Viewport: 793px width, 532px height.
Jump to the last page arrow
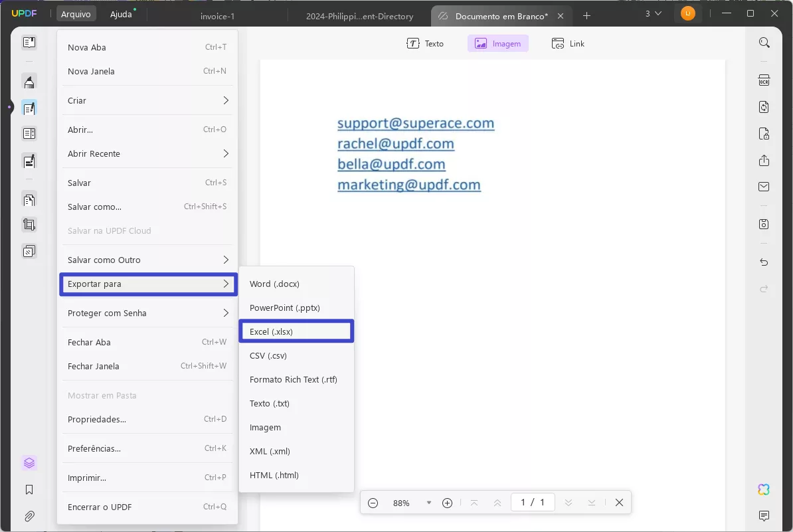click(x=592, y=503)
